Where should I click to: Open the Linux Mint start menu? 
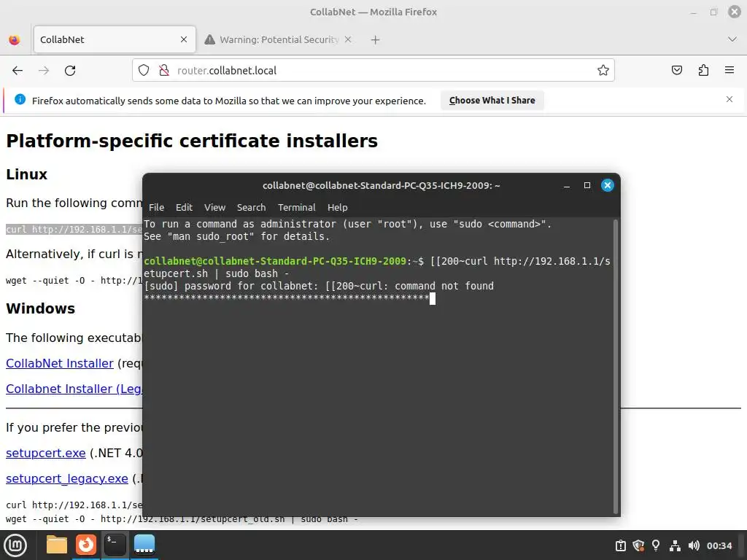click(16, 545)
